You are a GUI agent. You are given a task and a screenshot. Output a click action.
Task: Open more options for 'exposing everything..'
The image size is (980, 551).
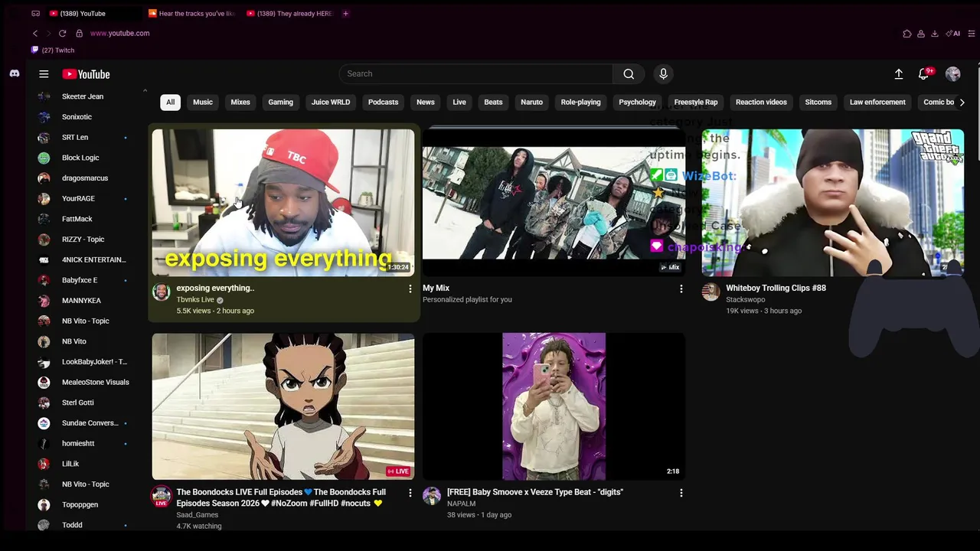click(410, 289)
